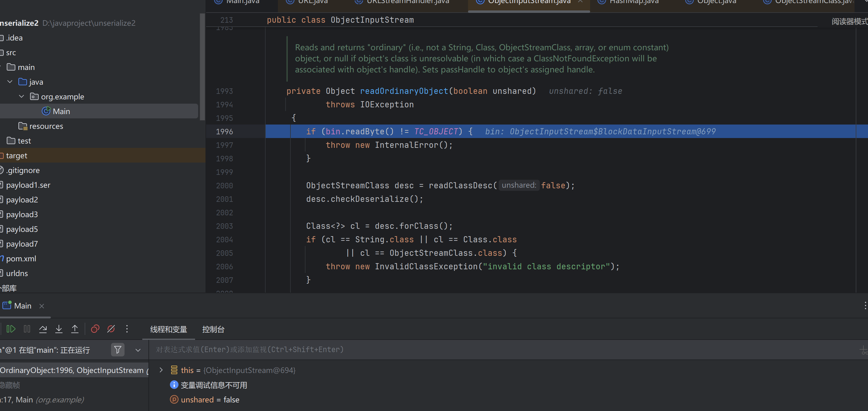The height and width of the screenshot is (411, 868).
Task: Close the Main debug session tab
Action: pyautogui.click(x=42, y=306)
